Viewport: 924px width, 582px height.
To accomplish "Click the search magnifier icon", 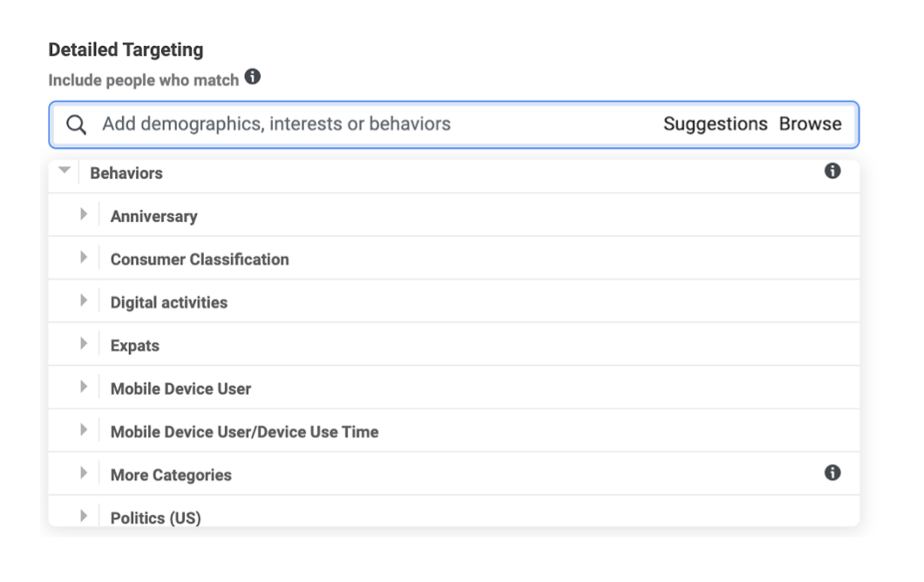I will pyautogui.click(x=76, y=125).
